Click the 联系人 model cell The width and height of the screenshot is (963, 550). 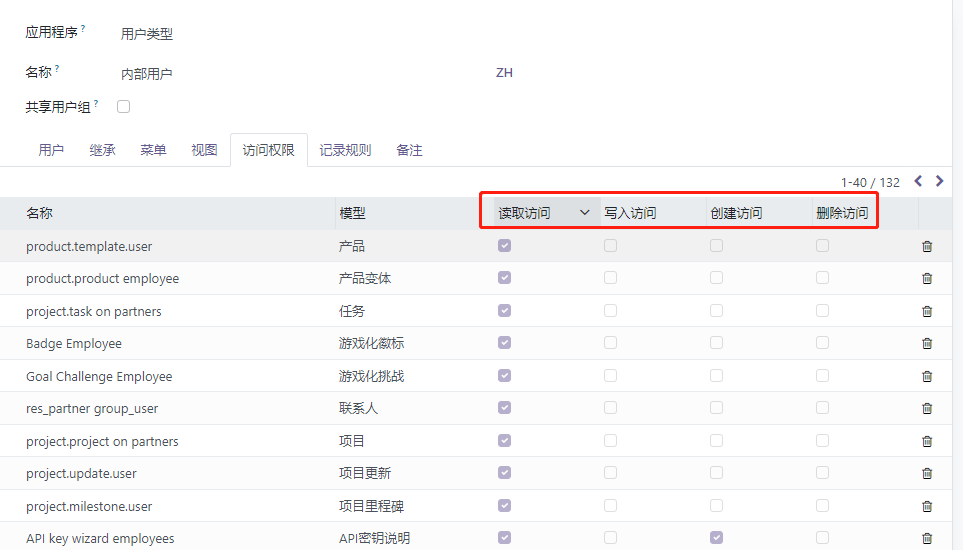tap(358, 408)
